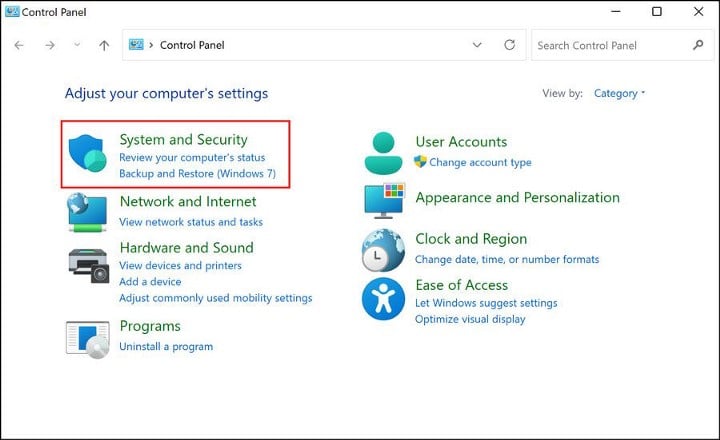Screen dimensions: 720x440
Task: Click the Search Control Panel field
Action: coord(622,45)
